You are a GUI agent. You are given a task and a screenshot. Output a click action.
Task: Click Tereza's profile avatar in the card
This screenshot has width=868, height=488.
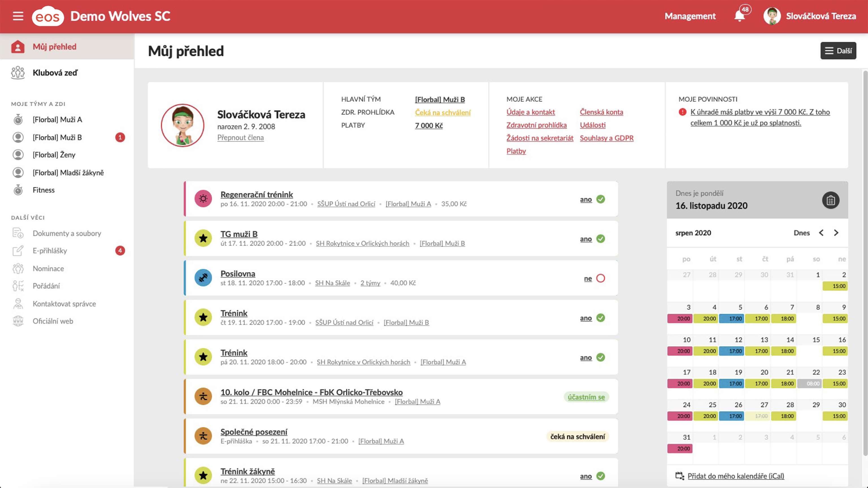[183, 125]
